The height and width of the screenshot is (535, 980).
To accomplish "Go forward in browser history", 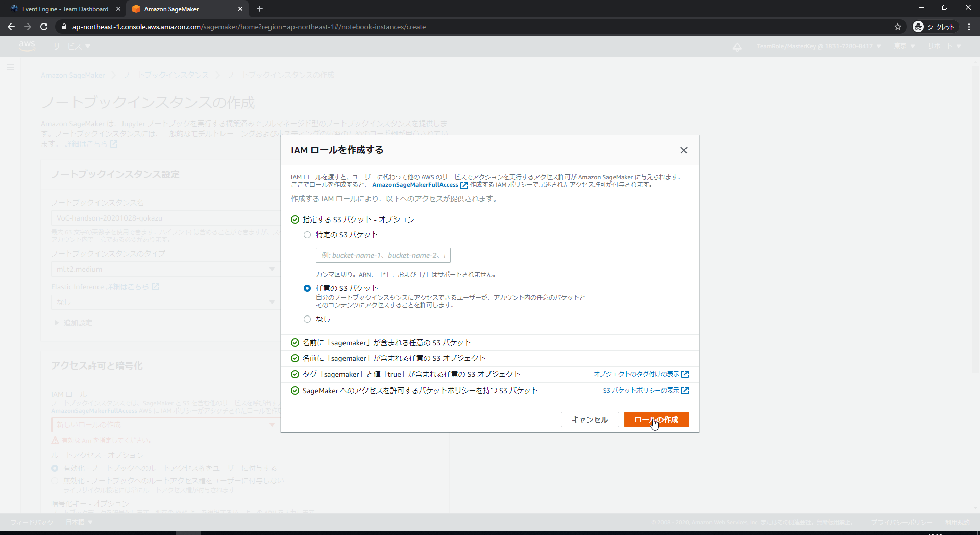I will [x=28, y=27].
